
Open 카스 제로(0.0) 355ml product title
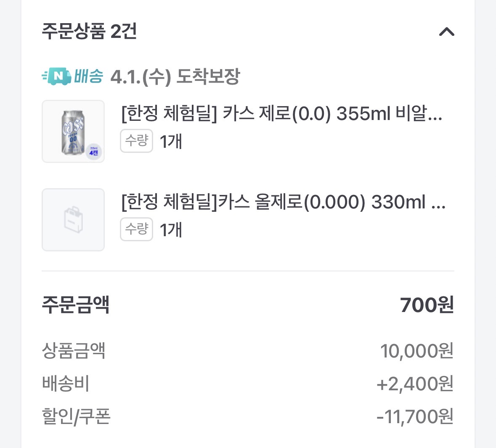281,113
